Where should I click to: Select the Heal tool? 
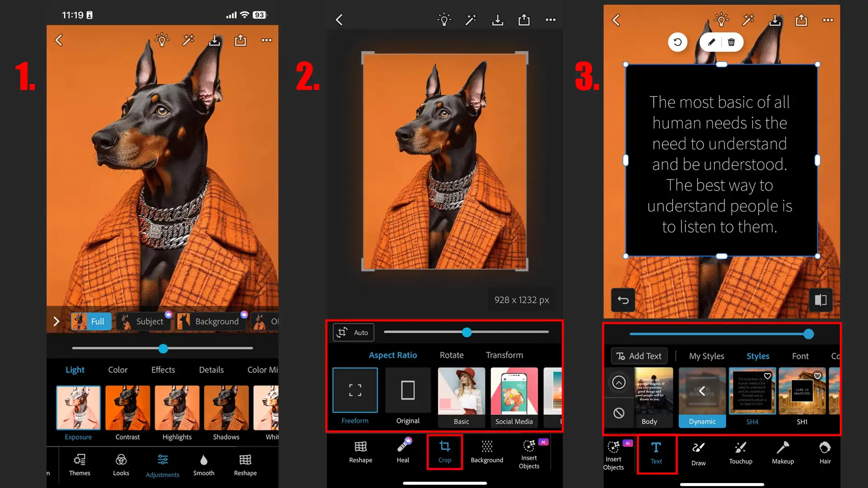pos(402,451)
